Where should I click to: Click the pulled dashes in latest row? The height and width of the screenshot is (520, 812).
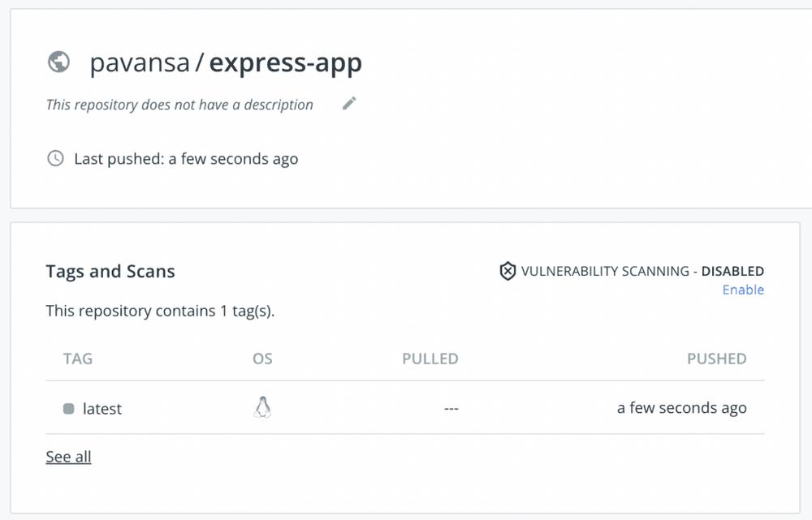(451, 409)
